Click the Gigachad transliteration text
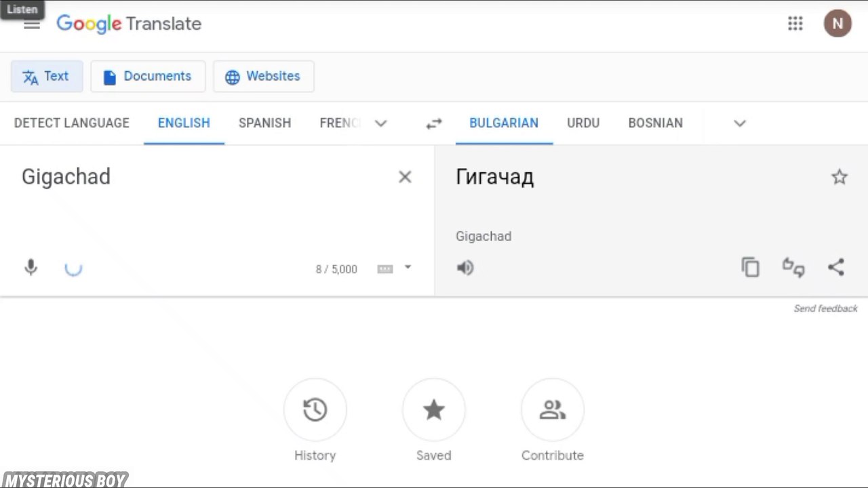 click(x=484, y=237)
